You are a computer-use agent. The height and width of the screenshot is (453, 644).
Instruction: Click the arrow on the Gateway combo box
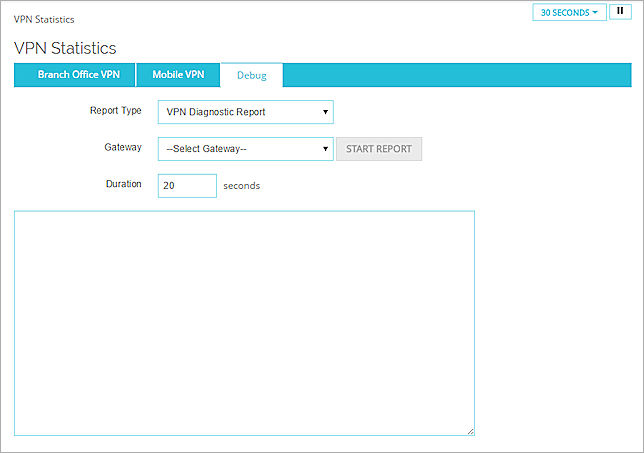pos(325,149)
